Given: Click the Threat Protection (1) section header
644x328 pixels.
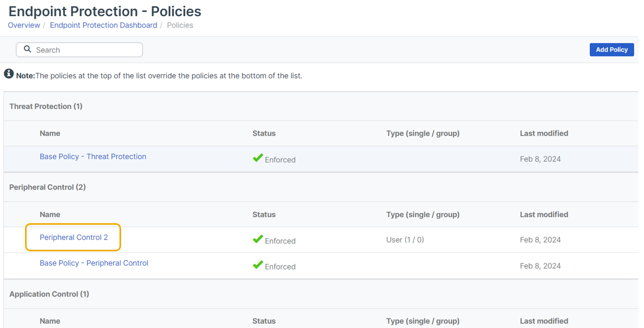Looking at the screenshot, I should tap(46, 106).
